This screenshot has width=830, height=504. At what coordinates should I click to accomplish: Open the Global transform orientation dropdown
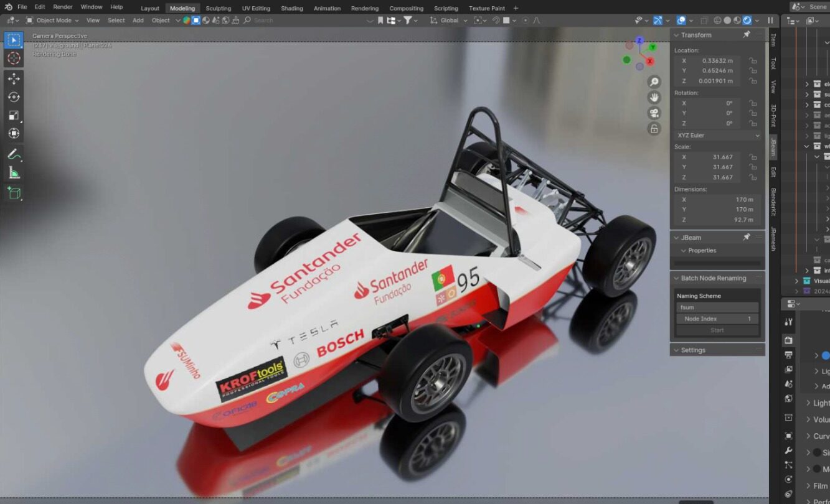(449, 21)
